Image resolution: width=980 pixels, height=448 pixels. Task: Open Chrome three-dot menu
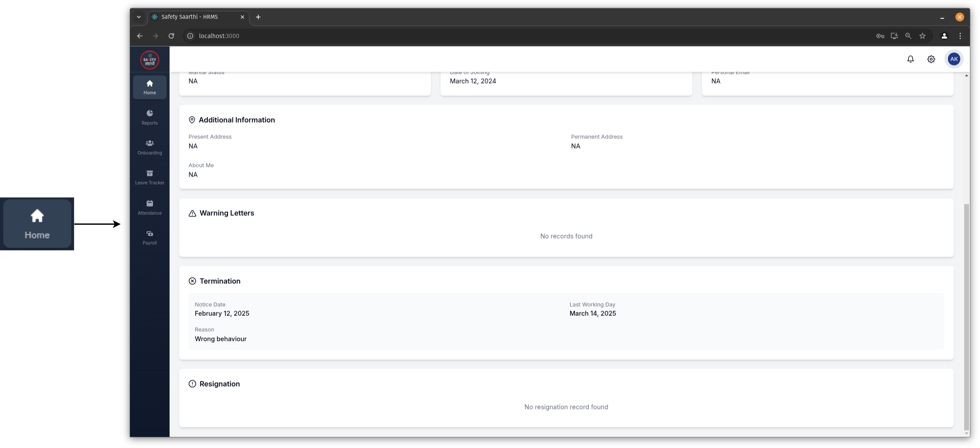pyautogui.click(x=960, y=36)
